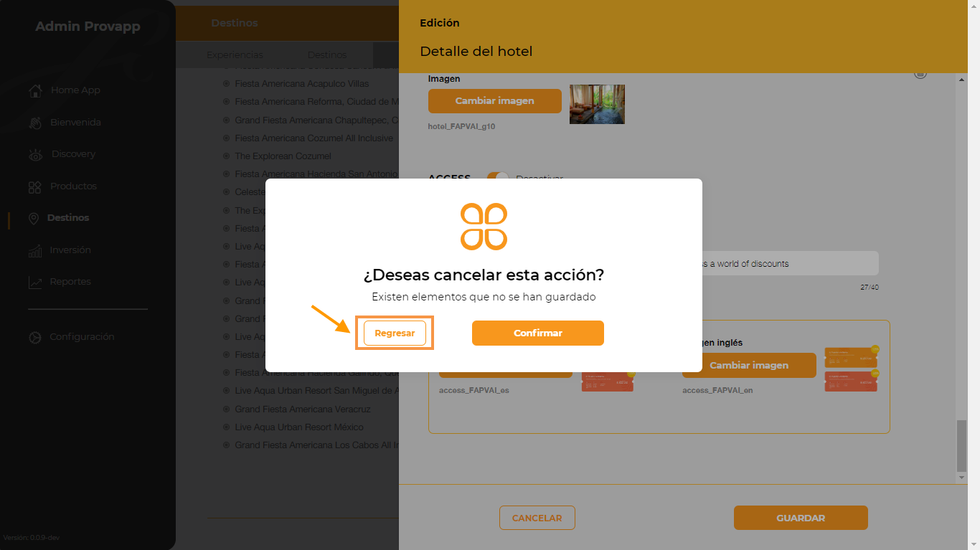Click the delete trash icon near image
Image resolution: width=980 pixels, height=550 pixels.
click(920, 73)
